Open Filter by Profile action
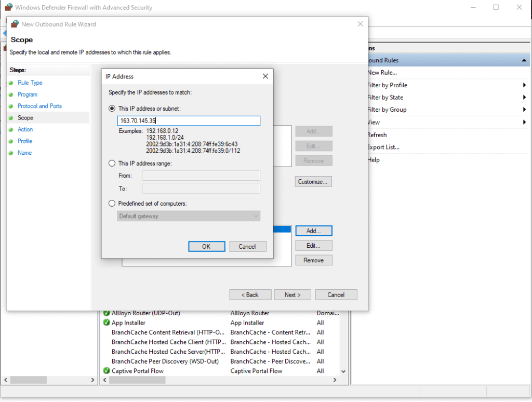The image size is (532, 402). click(x=387, y=85)
